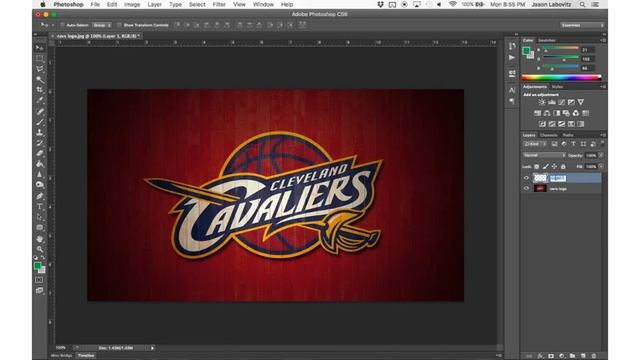
Task: Open the layer filter Kind dropdown
Action: [x=535, y=144]
